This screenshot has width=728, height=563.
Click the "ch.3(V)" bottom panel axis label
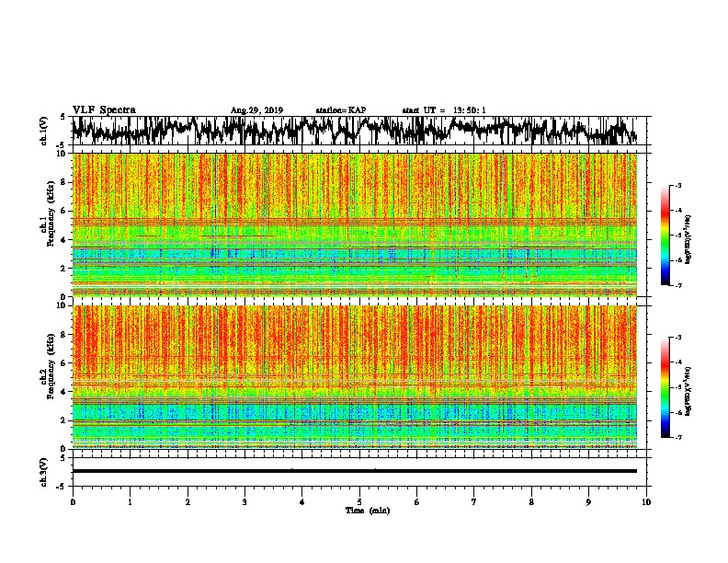[x=44, y=472]
